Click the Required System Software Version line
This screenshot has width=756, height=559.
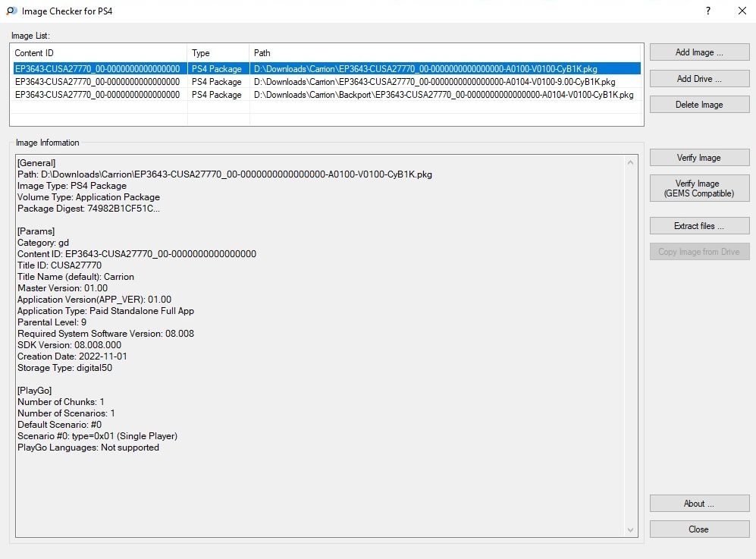pyautogui.click(x=105, y=334)
